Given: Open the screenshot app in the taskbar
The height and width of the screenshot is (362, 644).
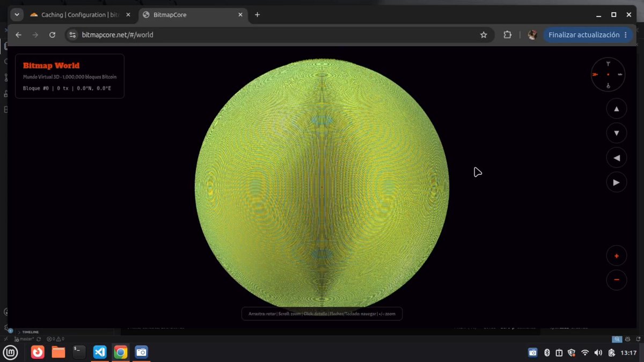Looking at the screenshot, I should tap(141, 352).
